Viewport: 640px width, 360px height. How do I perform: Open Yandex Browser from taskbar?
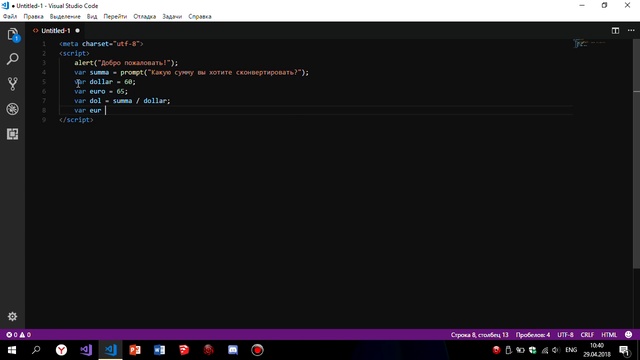pyautogui.click(x=61, y=350)
